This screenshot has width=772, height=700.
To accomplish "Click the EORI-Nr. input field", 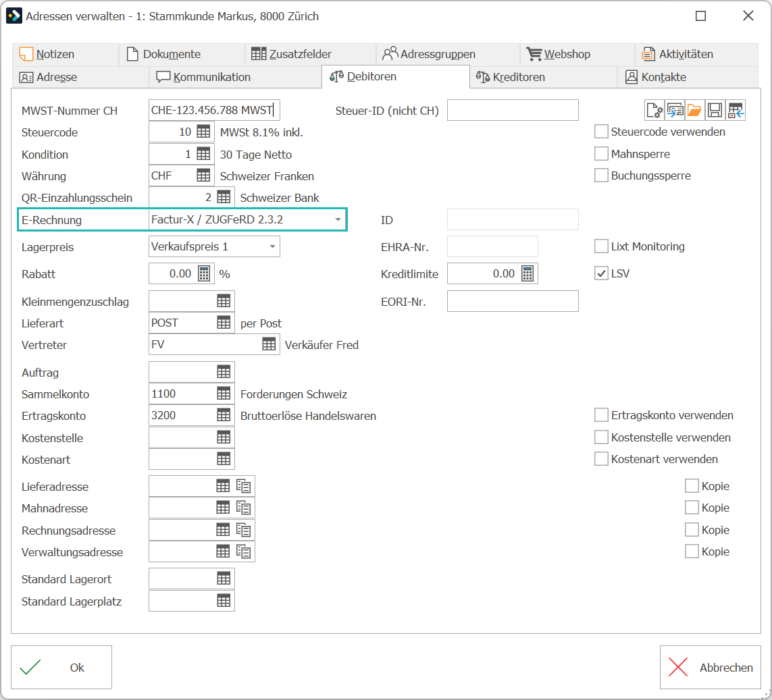I will click(513, 301).
